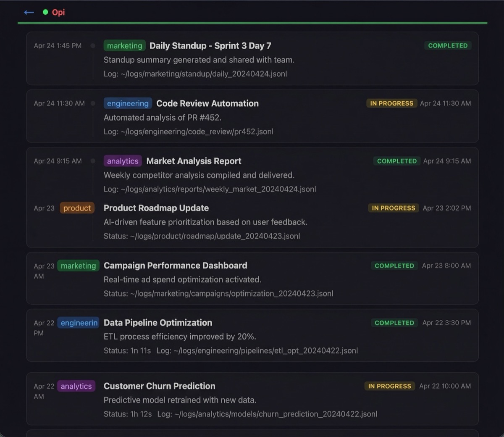Click COMPLETED badge on Daily Standup entry

pyautogui.click(x=448, y=45)
